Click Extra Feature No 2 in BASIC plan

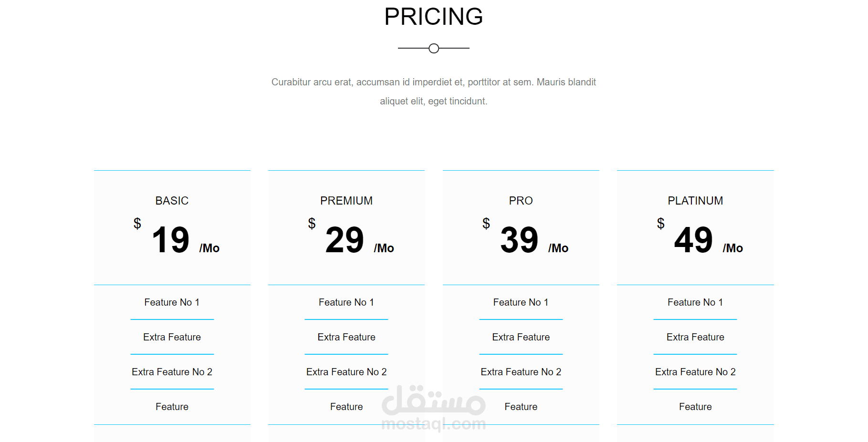coord(172,372)
